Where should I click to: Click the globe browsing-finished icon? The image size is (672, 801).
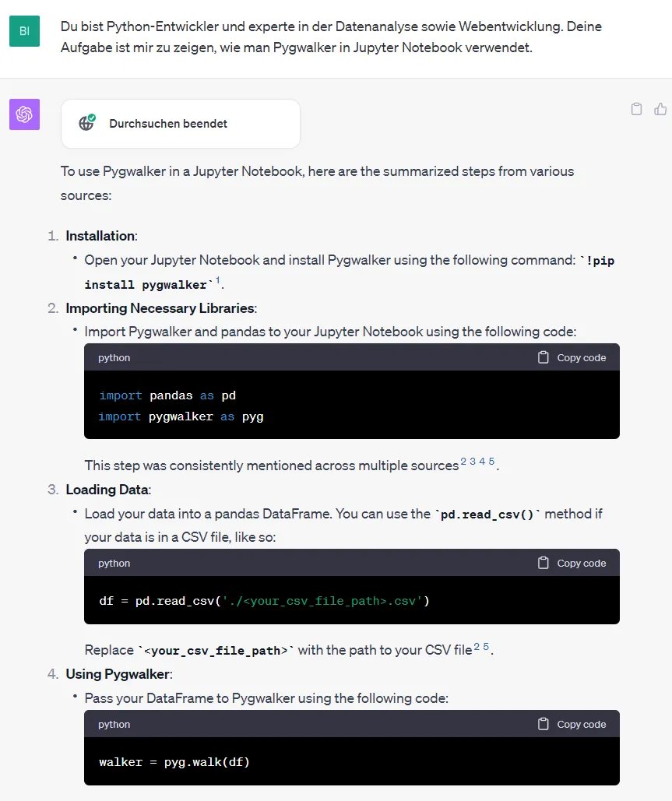[87, 123]
